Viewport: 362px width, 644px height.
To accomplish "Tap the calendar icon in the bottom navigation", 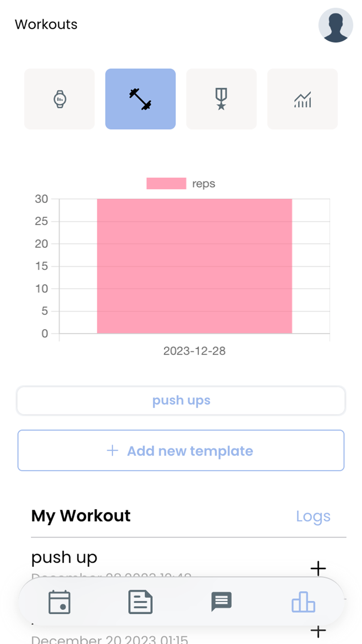I will tap(59, 602).
